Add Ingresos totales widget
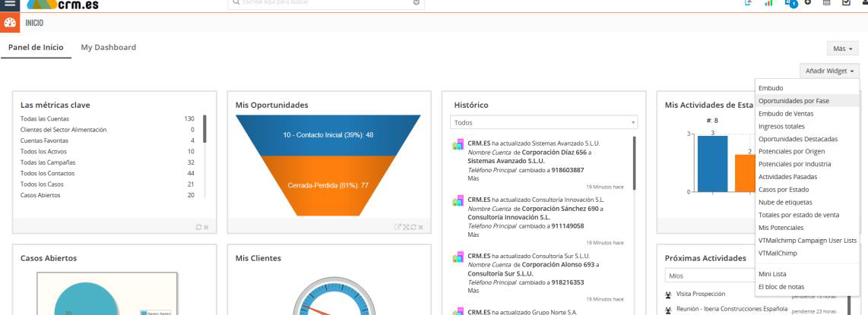This screenshot has width=868, height=315. click(x=807, y=126)
